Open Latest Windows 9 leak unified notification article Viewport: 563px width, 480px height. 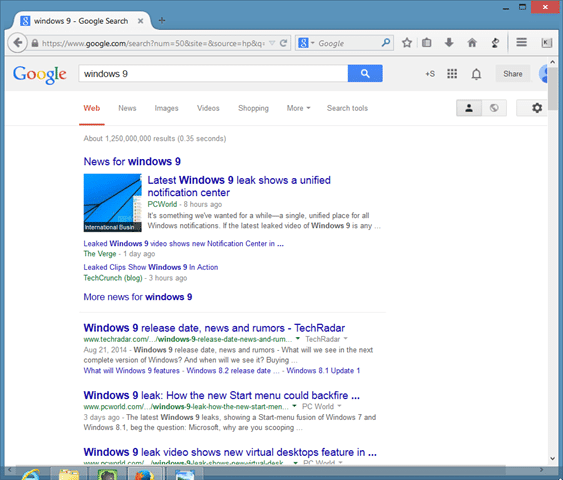click(x=239, y=186)
